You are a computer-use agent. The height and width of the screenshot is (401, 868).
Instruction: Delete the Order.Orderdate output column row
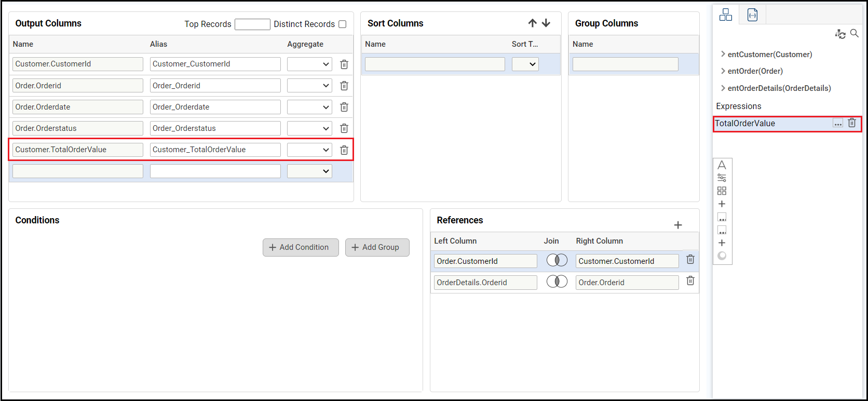(344, 107)
